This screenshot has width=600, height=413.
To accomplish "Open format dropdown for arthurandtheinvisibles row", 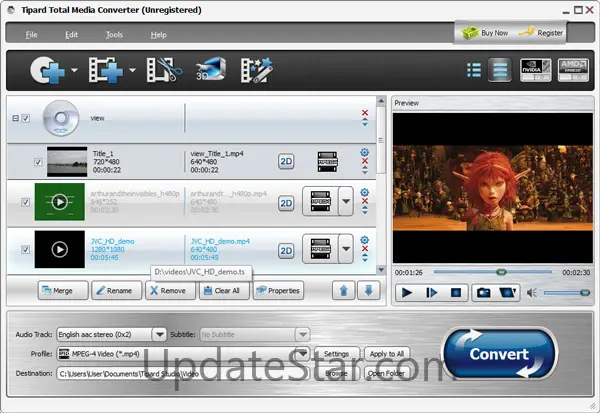I will pos(346,201).
